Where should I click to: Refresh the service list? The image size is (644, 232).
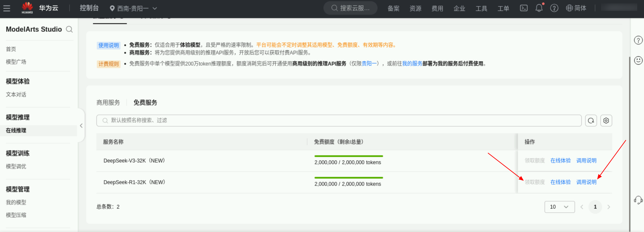[591, 121]
